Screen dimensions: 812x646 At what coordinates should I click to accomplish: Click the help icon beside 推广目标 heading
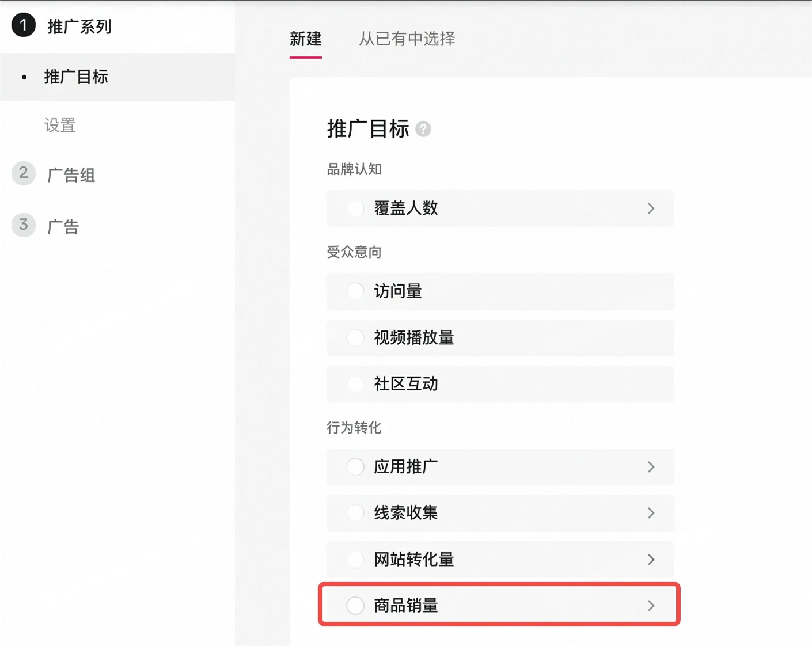point(423,129)
